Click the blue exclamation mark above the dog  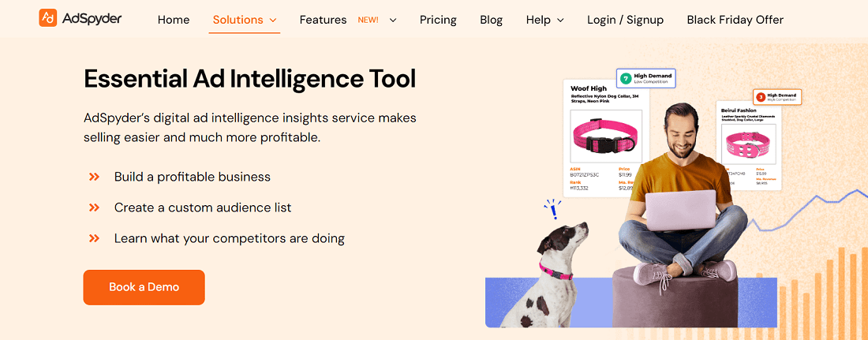click(x=553, y=210)
